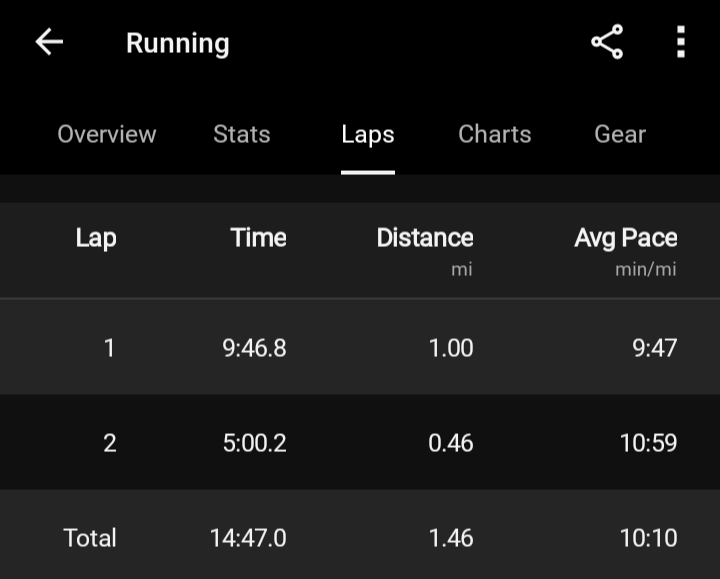720x579 pixels.
Task: Tap the Running activity title
Action: coord(178,43)
